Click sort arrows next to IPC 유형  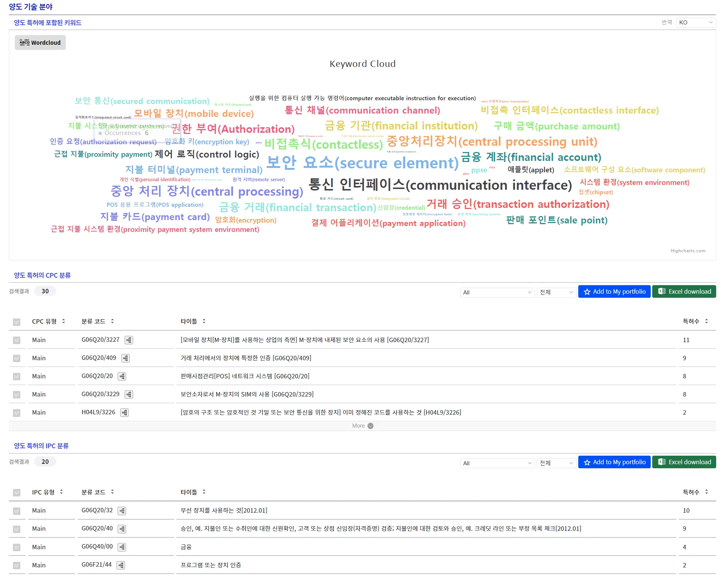[x=61, y=492]
